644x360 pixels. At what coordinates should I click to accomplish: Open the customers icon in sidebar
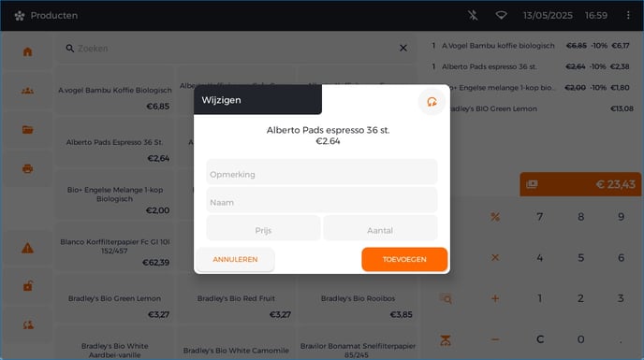[x=27, y=91]
